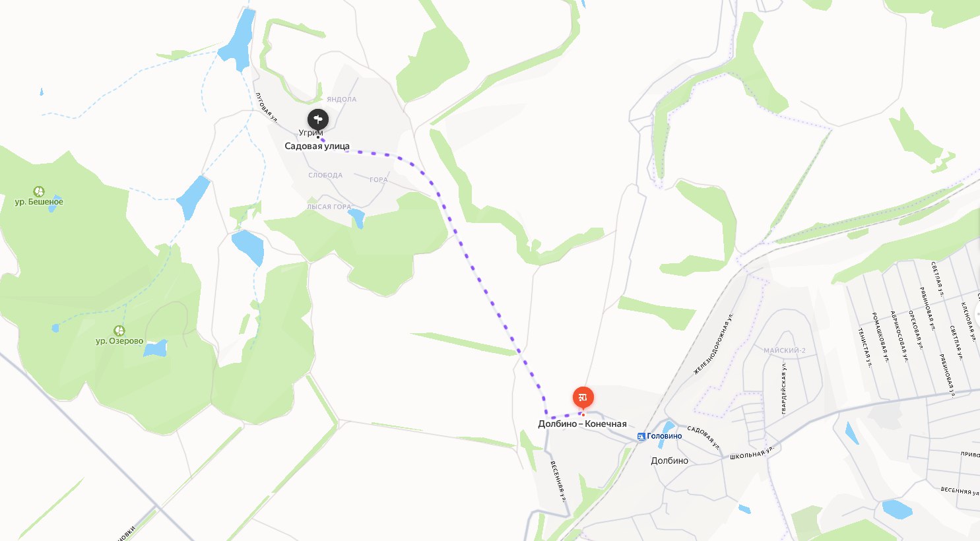Click the Майский-2 neighborhood label
The image size is (980, 541).
785,350
